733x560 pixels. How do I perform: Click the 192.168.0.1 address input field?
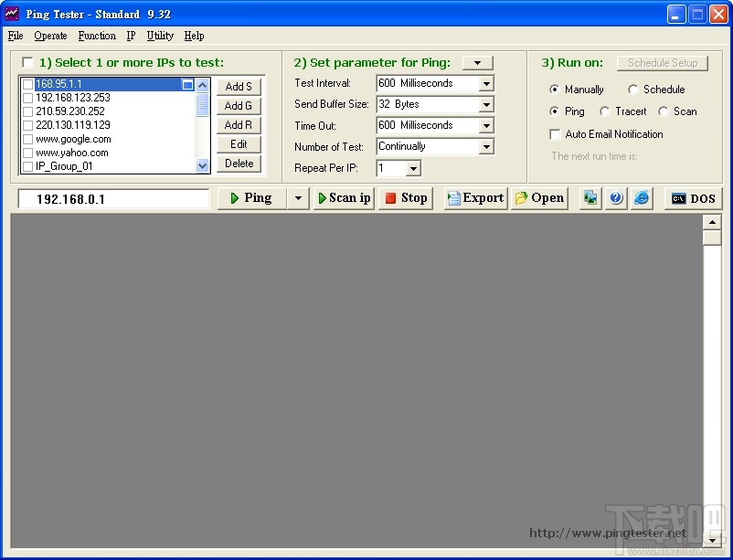113,199
